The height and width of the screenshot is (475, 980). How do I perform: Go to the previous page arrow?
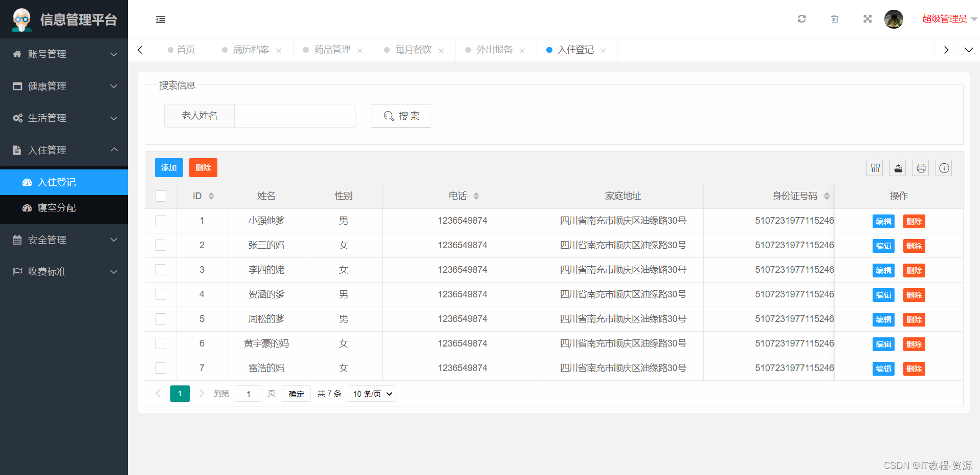(x=158, y=393)
